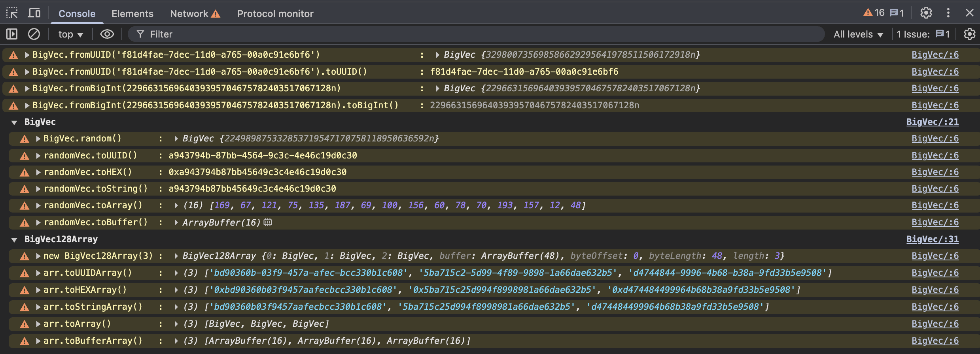Click UUID output f81d4fae-7dec-11d0-a765-00a0c91e6bf6

pyautogui.click(x=524, y=72)
